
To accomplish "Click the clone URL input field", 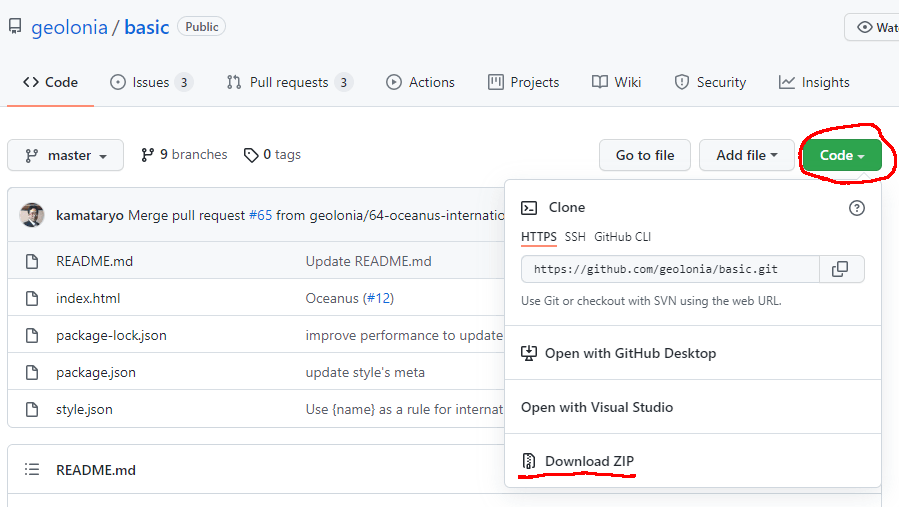I will click(x=670, y=269).
